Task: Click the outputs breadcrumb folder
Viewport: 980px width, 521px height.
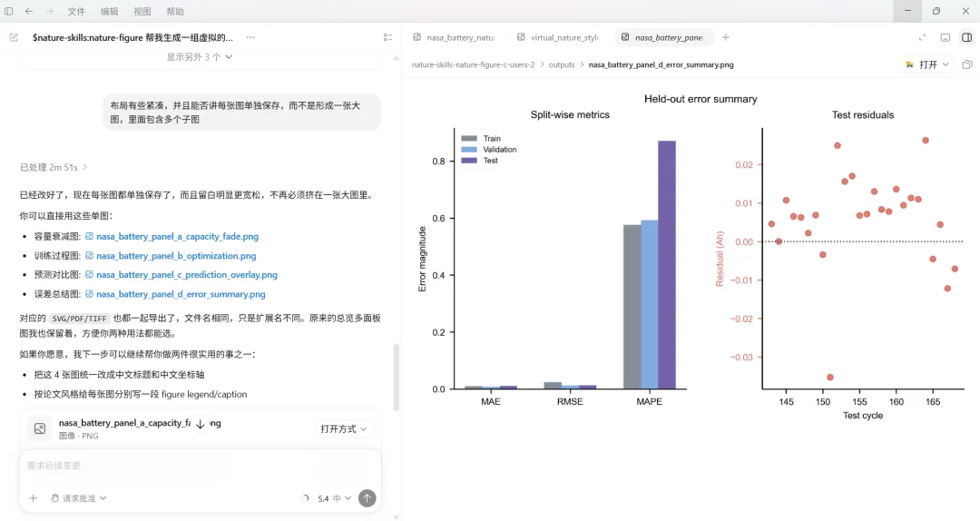Action: click(562, 65)
